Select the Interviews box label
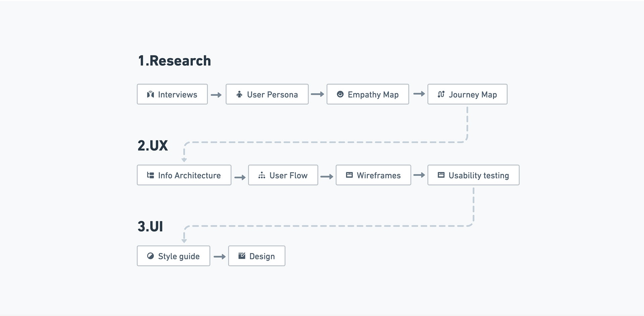 177,95
